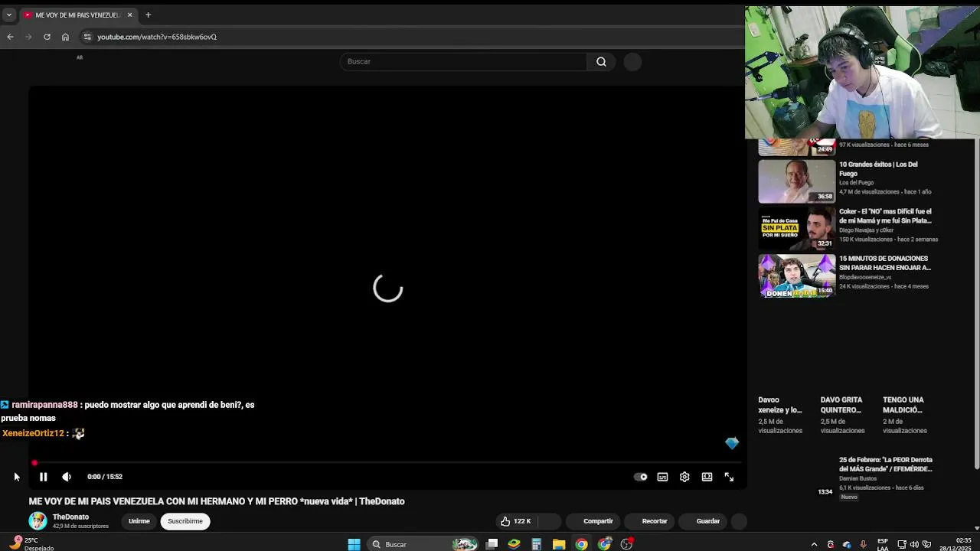
Task: Open the Coker Sin Plata video thumbnail
Action: (797, 229)
